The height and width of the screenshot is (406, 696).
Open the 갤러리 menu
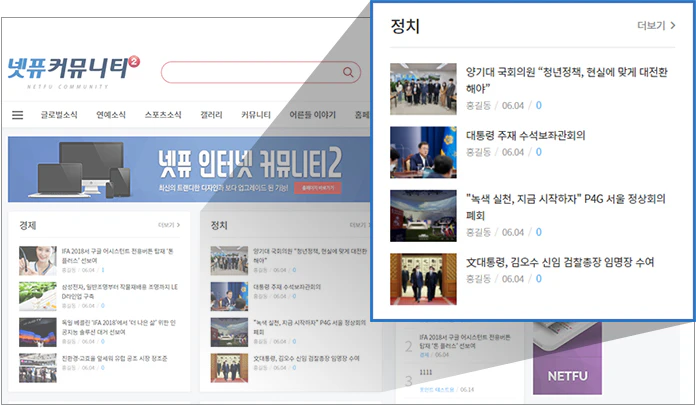pyautogui.click(x=211, y=115)
